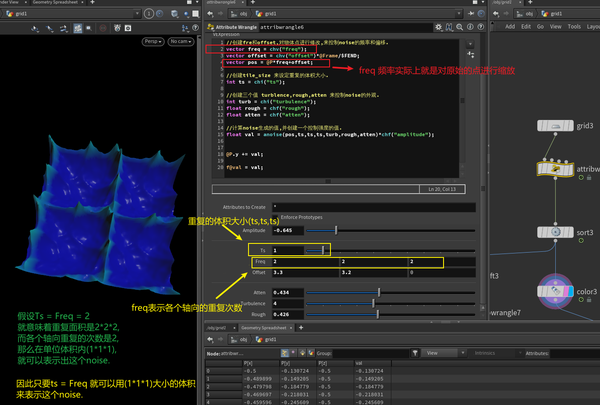Screen dimensions: 600x405
Task: Open the No cam dropdown
Action: (182, 41)
